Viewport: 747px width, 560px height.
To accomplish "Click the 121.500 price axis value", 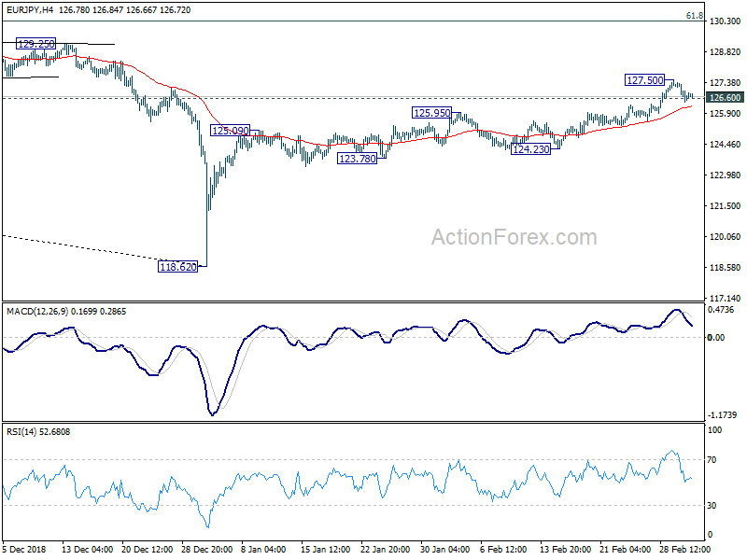I will click(x=726, y=206).
